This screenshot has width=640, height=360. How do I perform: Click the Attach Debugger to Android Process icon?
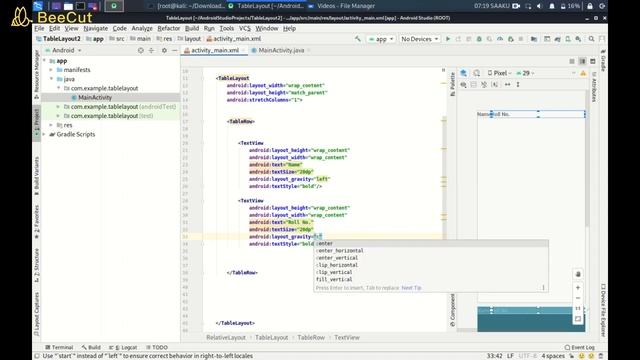tap(511, 39)
